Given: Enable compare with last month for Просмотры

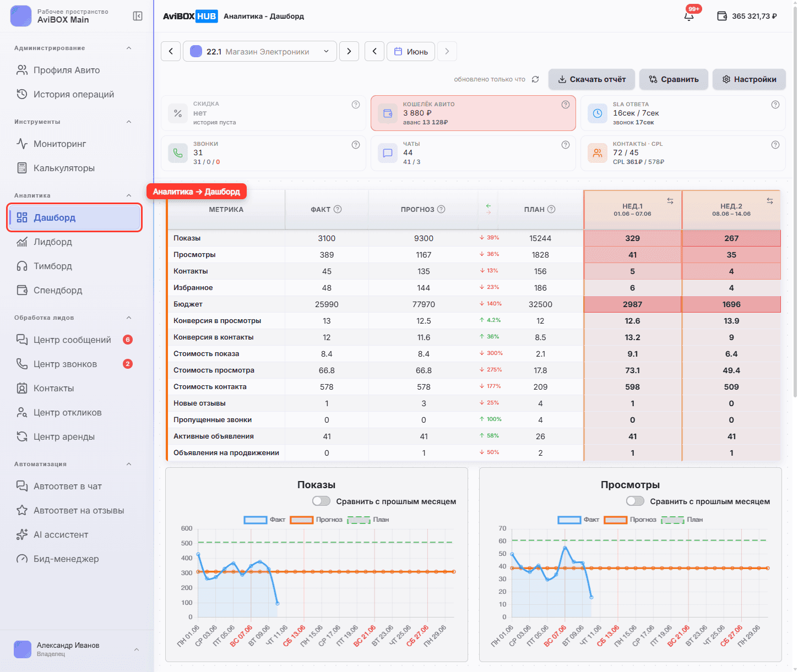Looking at the screenshot, I should [635, 501].
